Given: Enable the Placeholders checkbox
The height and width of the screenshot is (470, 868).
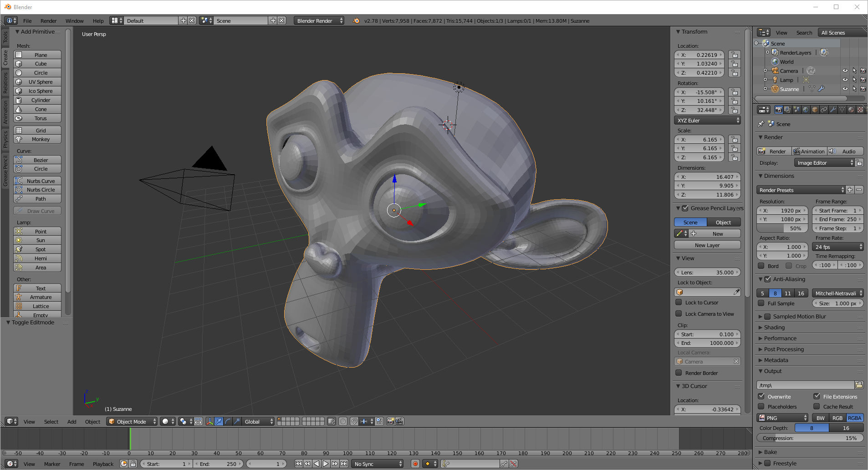Looking at the screenshot, I should 761,406.
